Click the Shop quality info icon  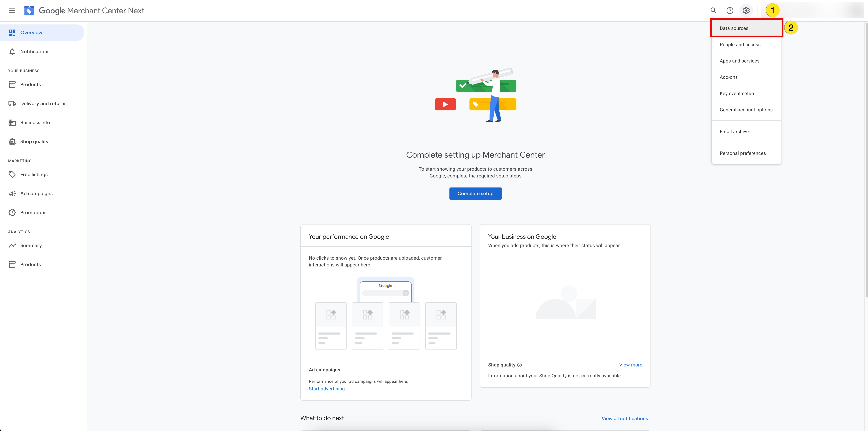tap(519, 365)
